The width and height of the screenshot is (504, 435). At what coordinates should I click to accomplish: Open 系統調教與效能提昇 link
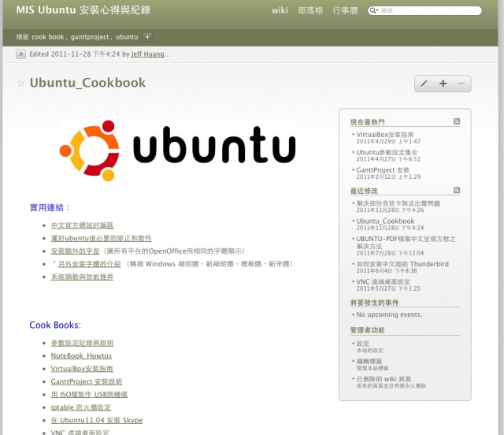click(x=82, y=277)
